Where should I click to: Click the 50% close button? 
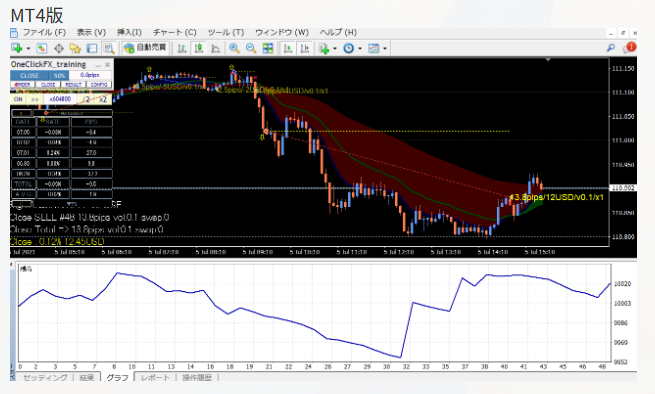59,76
